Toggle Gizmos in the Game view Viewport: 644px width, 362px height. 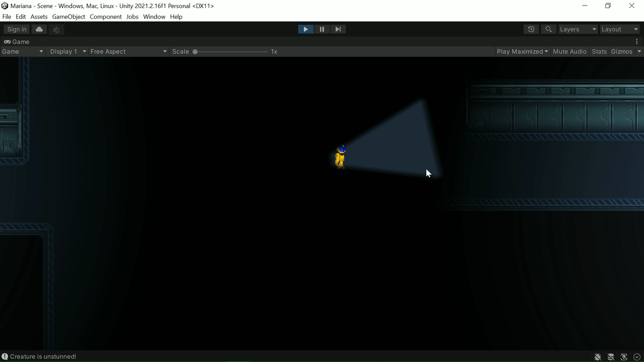click(621, 51)
